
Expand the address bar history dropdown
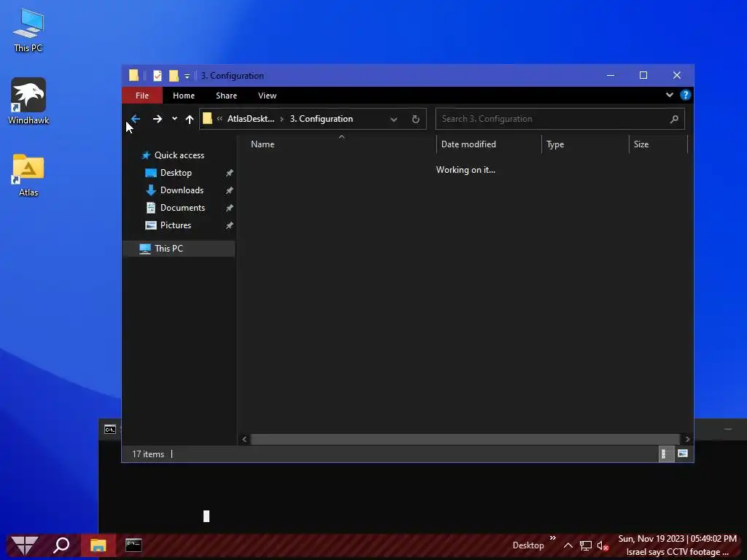pyautogui.click(x=393, y=119)
